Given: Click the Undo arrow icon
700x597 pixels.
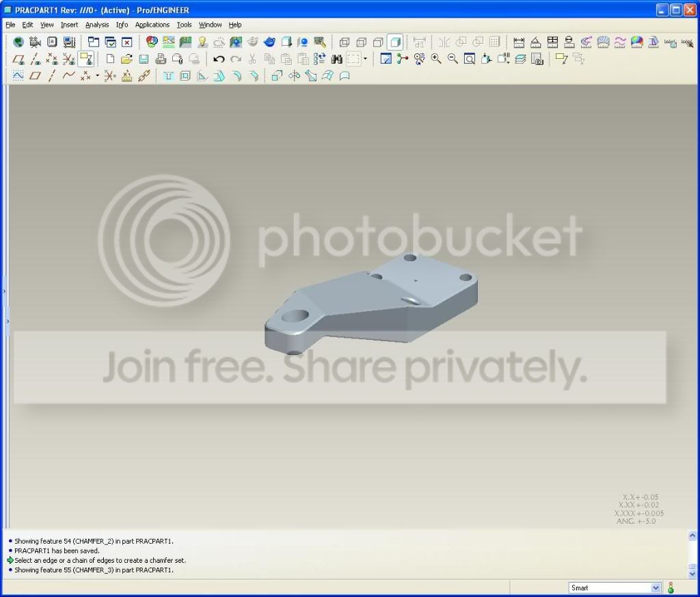Looking at the screenshot, I should pyautogui.click(x=219, y=59).
